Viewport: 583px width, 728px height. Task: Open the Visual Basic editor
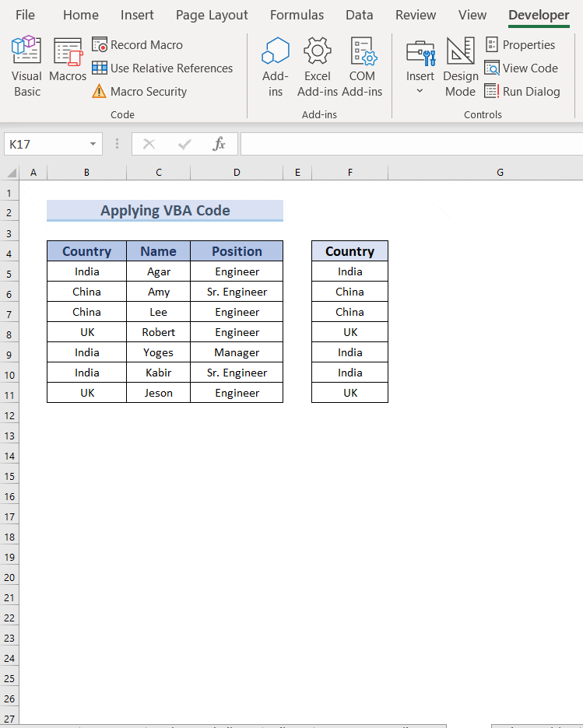[x=26, y=66]
